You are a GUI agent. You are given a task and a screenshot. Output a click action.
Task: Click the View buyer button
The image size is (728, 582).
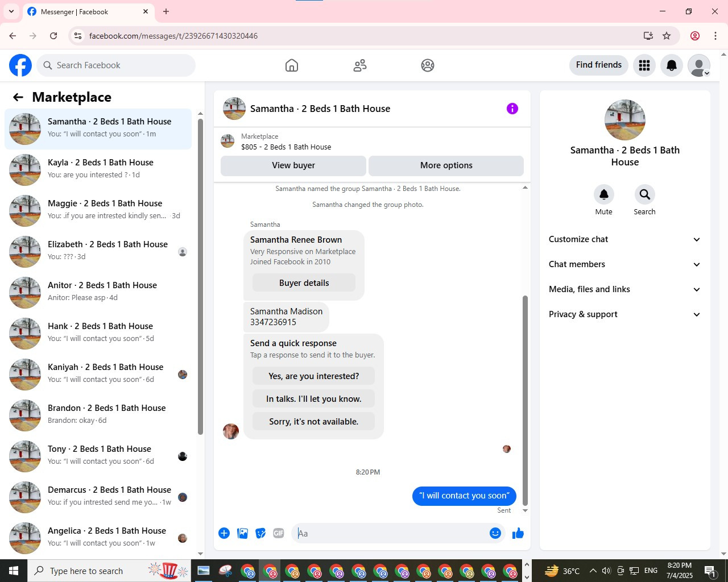point(293,165)
